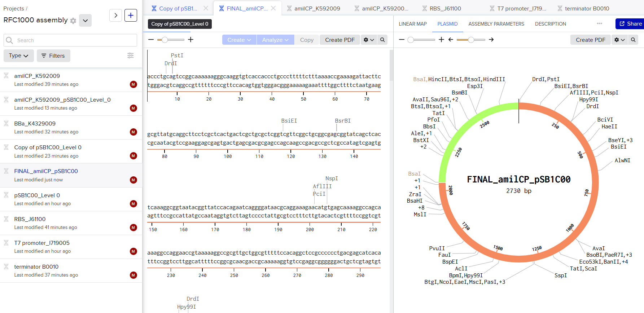Select FINAL_amilCP_pSB1C00 in file list
Image resolution: width=644 pixels, height=313 pixels.
(x=71, y=175)
